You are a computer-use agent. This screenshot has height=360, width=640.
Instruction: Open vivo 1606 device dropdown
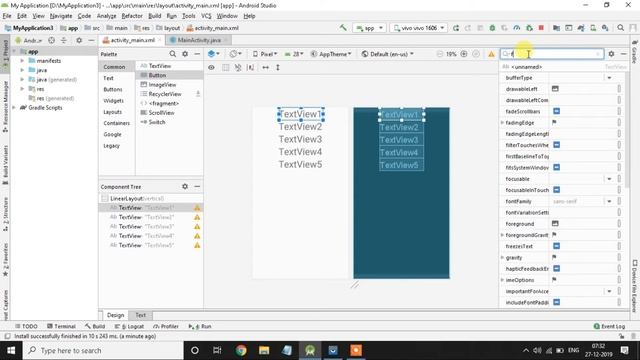(x=419, y=28)
